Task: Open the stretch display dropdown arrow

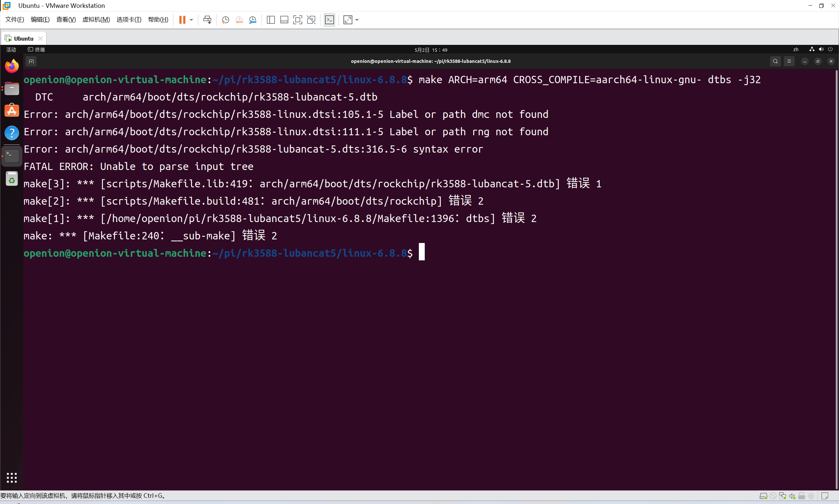Action: (357, 20)
